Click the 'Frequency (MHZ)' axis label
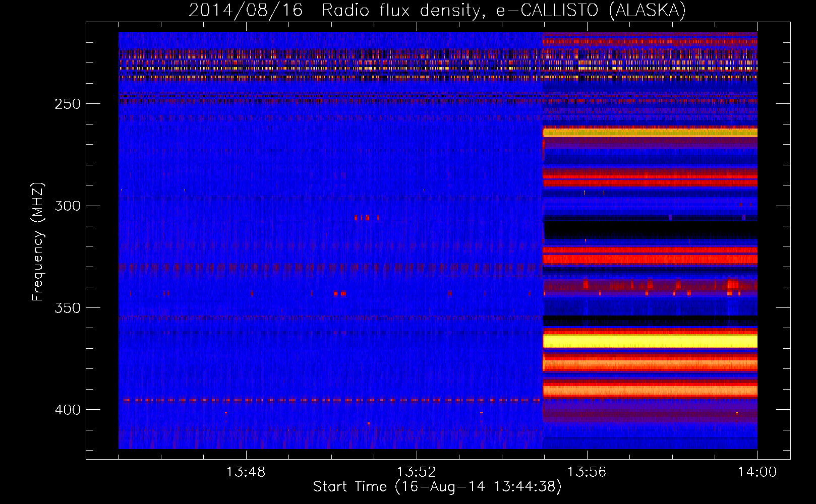 point(38,242)
